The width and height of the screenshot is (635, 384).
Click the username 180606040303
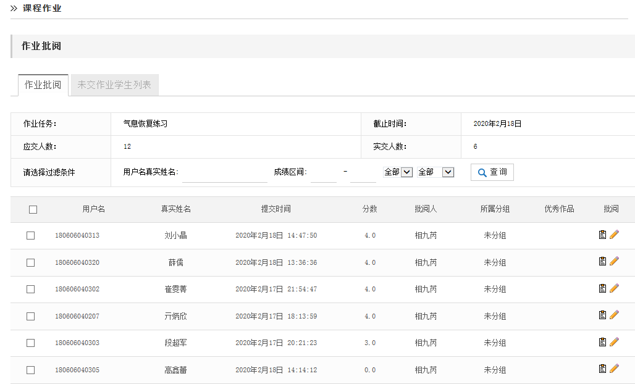coord(77,343)
